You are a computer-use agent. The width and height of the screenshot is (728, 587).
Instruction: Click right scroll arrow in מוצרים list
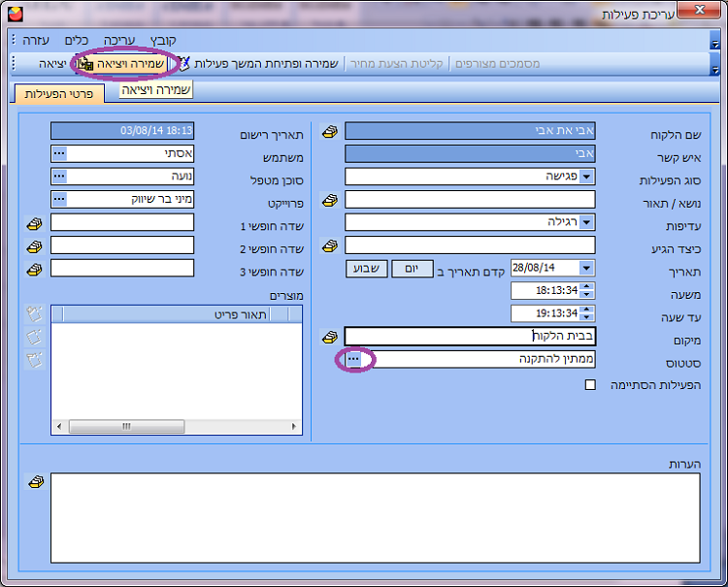[x=294, y=427]
